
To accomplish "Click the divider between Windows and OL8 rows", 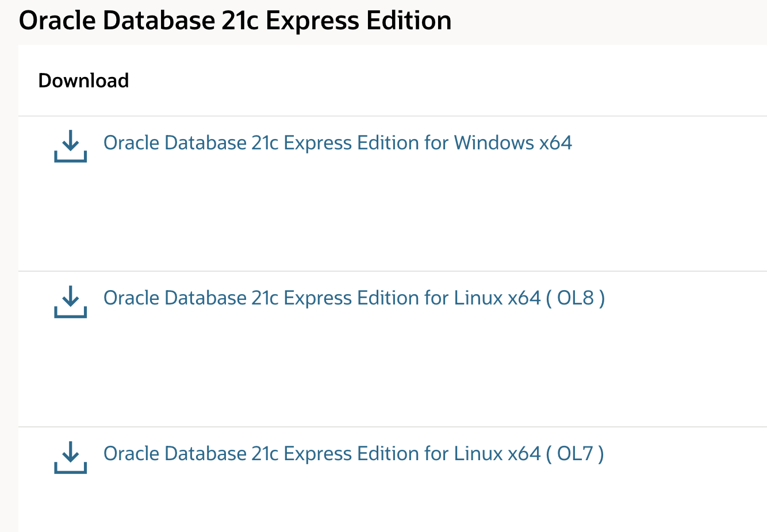I will [x=393, y=271].
